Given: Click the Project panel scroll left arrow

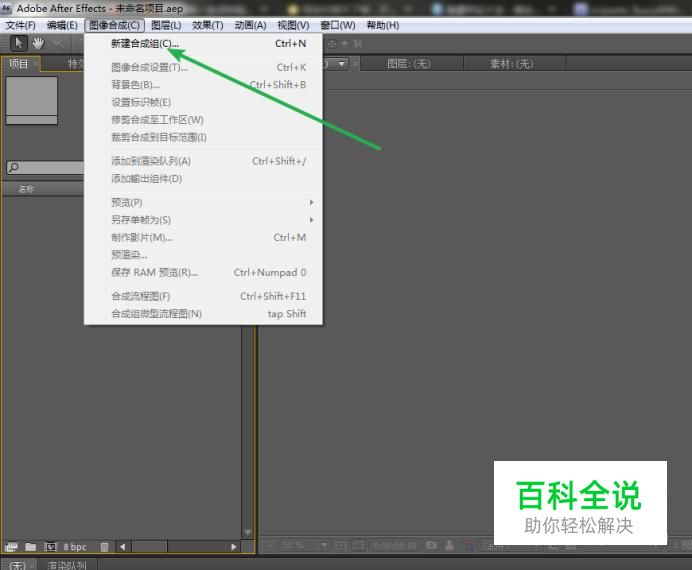Looking at the screenshot, I should [x=122, y=547].
